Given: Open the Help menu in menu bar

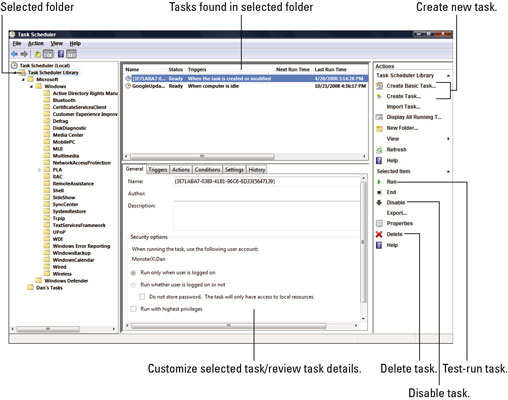Looking at the screenshot, I should coord(75,44).
